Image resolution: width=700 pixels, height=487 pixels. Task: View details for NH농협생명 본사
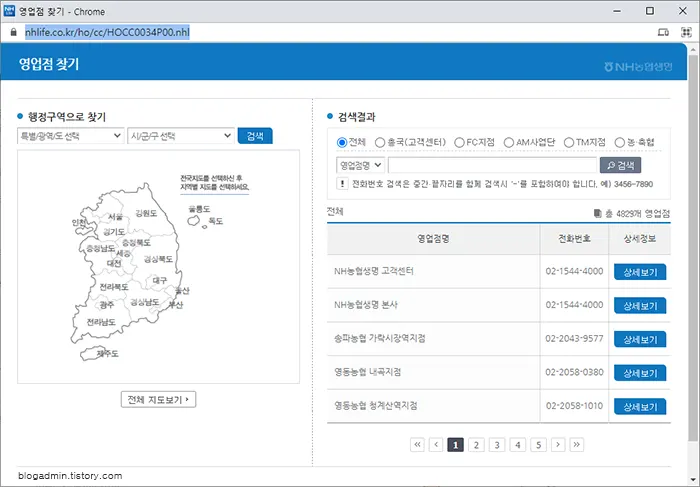click(640, 306)
